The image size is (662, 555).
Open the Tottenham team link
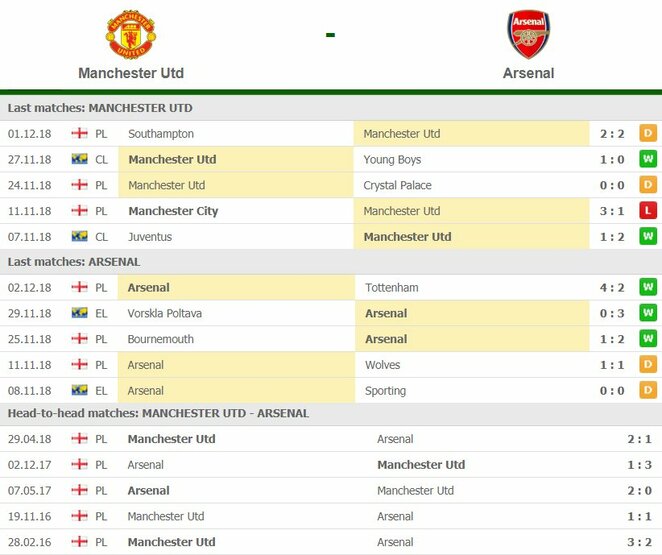pyautogui.click(x=391, y=288)
